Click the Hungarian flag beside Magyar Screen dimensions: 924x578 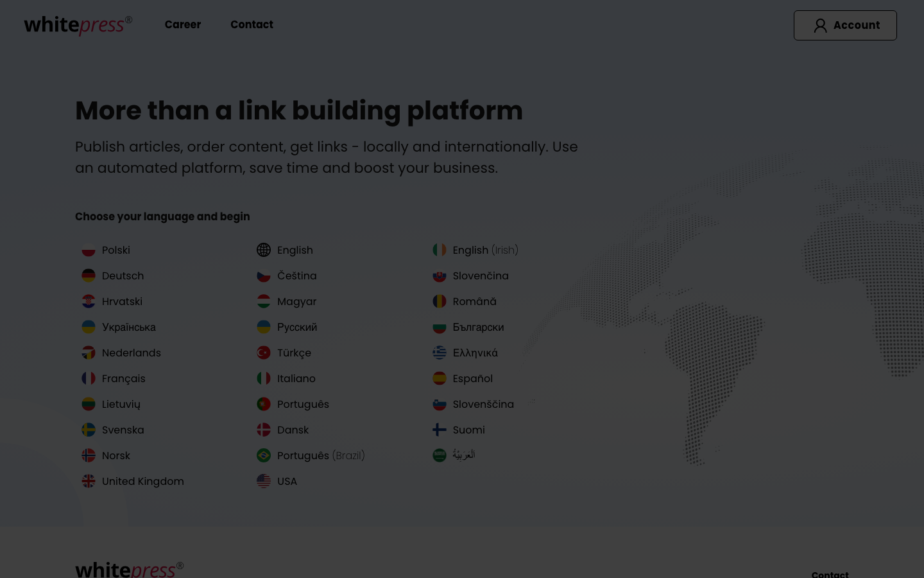(264, 301)
